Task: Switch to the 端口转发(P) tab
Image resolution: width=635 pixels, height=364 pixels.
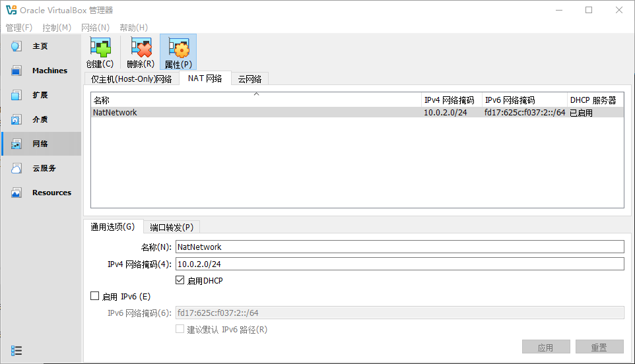Action: click(x=172, y=228)
